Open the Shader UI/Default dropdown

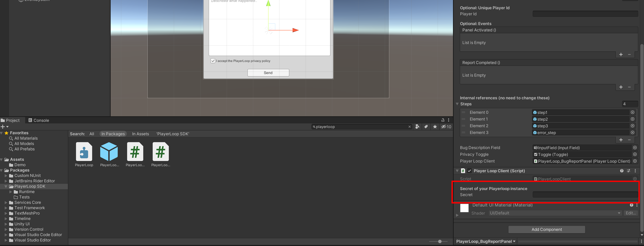coord(555,213)
